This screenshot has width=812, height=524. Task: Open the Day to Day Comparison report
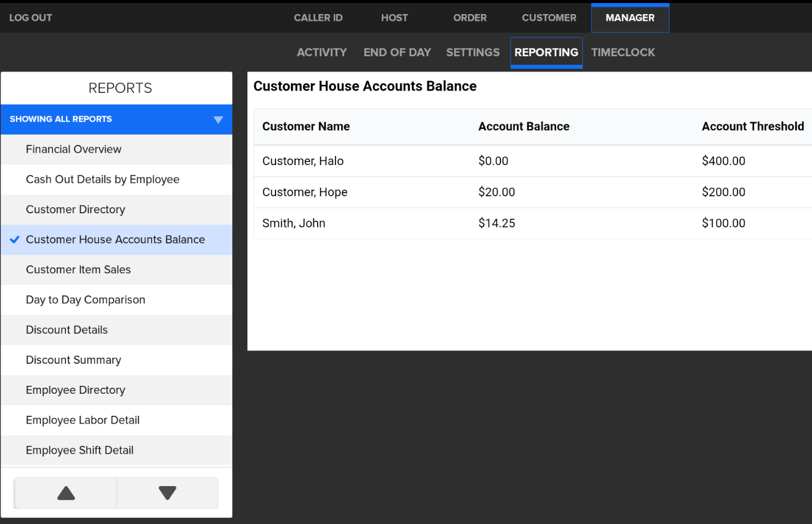tap(86, 300)
